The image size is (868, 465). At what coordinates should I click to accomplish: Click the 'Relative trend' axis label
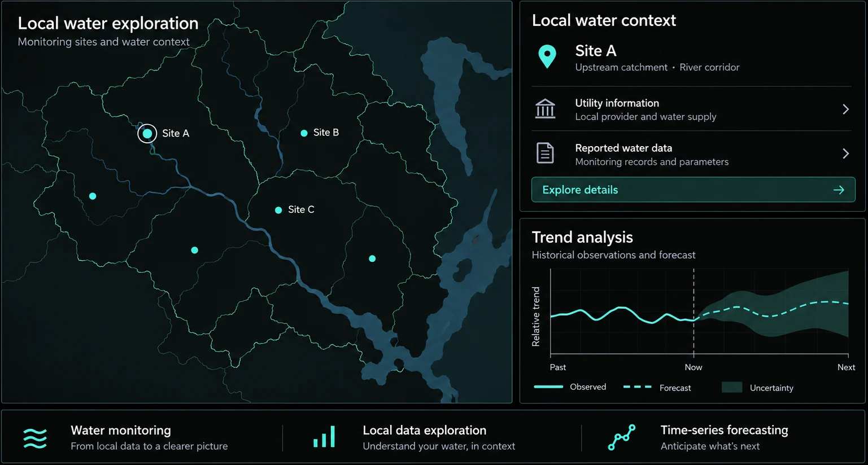536,317
